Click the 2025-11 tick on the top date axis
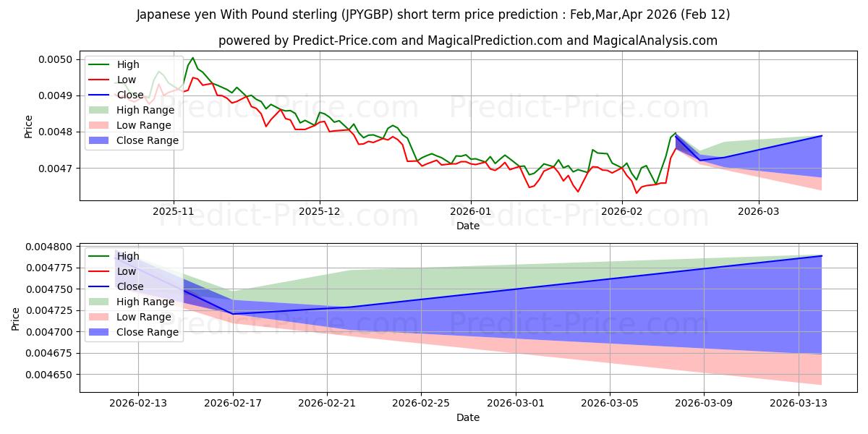The width and height of the screenshot is (868, 434). point(174,211)
